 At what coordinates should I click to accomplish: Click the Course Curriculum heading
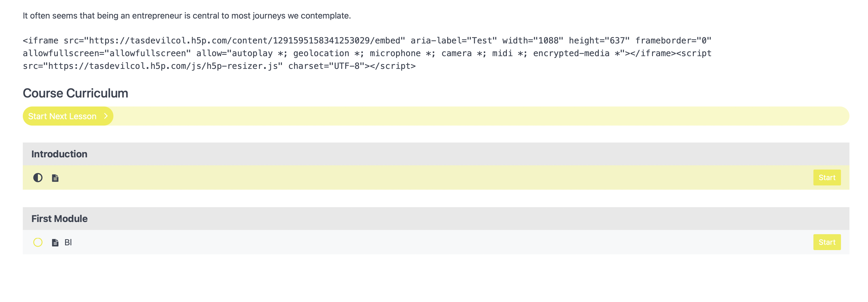pyautogui.click(x=76, y=93)
